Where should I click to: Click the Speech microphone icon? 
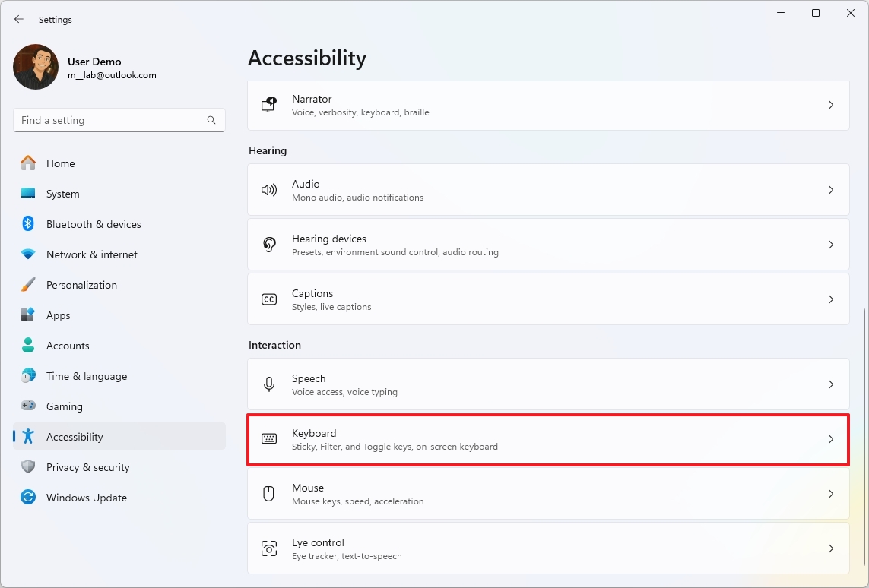[x=269, y=384]
